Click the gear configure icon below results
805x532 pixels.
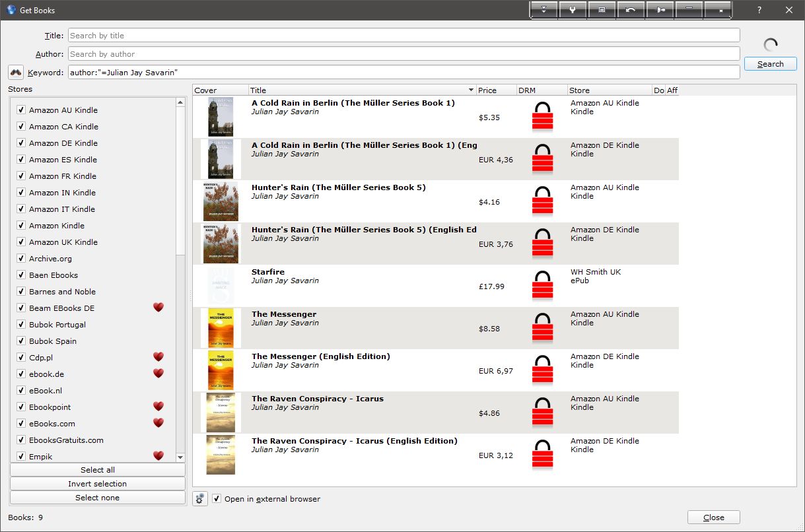point(200,499)
